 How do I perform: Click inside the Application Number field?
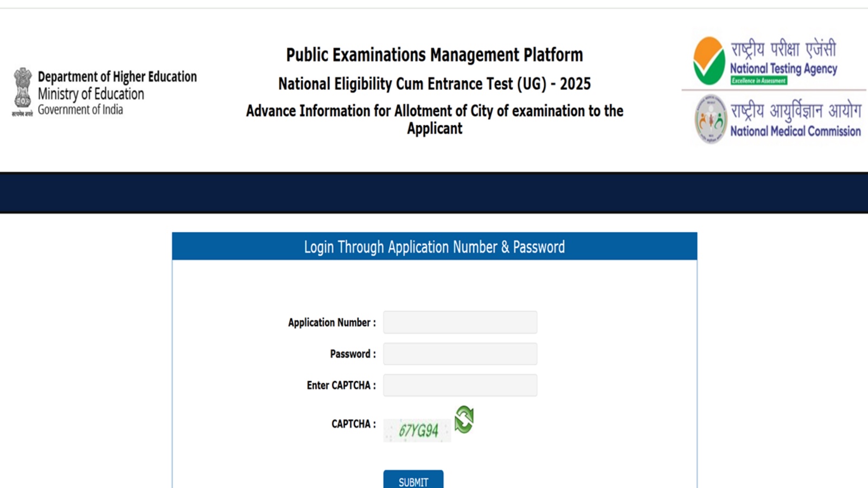point(459,322)
